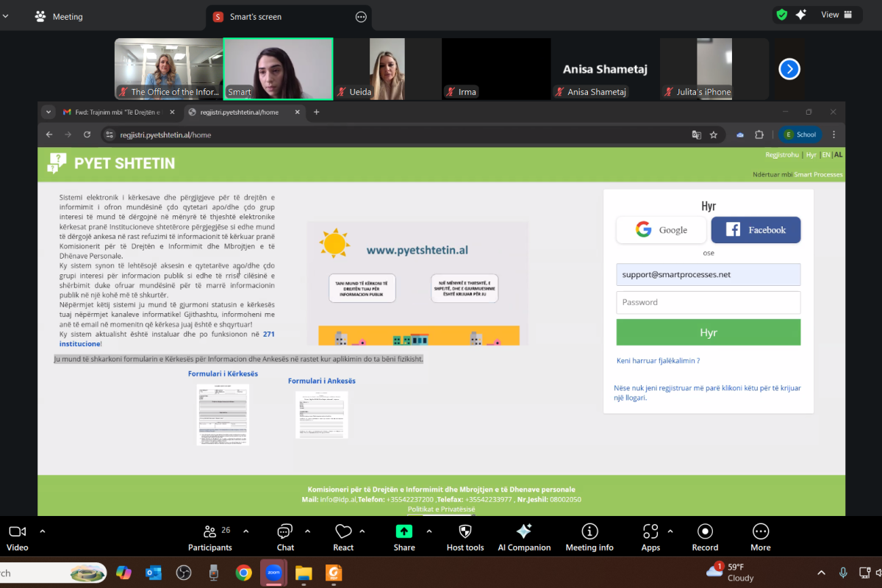This screenshot has width=882, height=588.
Task: Open the More options menu
Action: coord(760,531)
